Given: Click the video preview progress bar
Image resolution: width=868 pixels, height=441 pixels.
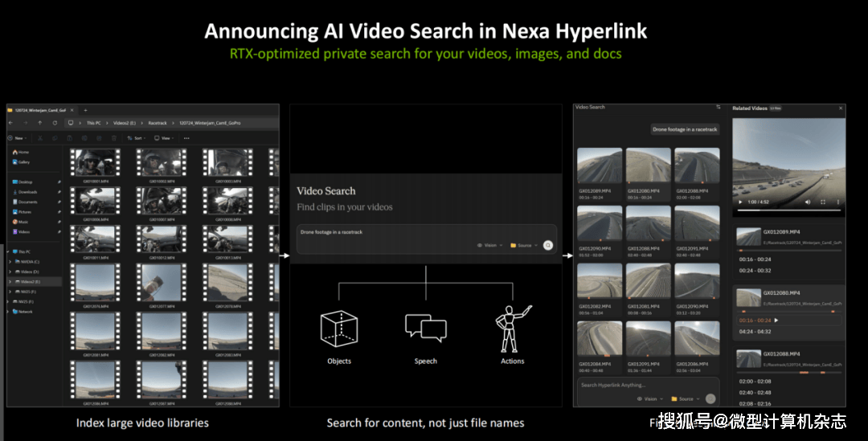Looking at the screenshot, I should 788,210.
